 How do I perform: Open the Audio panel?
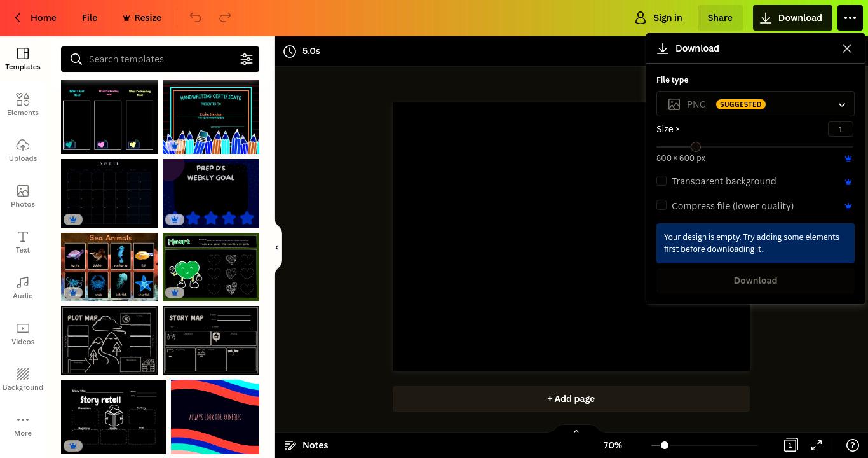tap(23, 288)
